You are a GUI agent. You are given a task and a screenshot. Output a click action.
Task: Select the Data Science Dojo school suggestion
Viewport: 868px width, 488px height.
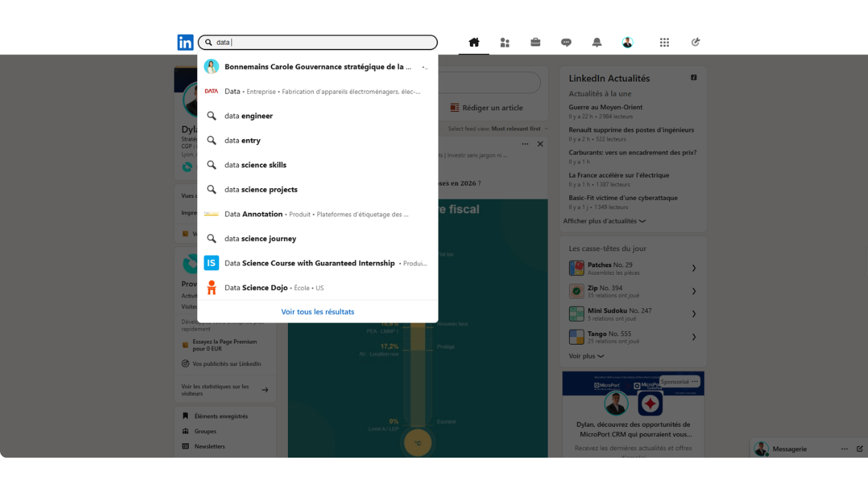pos(318,287)
